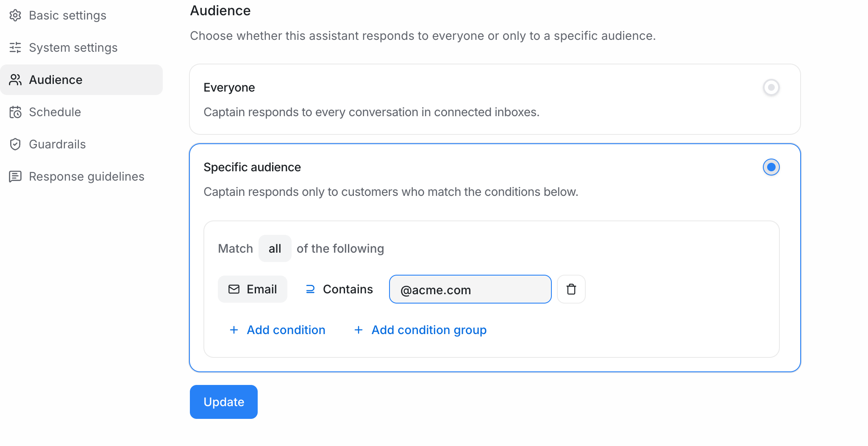
Task: Click the Guardrails shield icon
Action: tap(15, 144)
